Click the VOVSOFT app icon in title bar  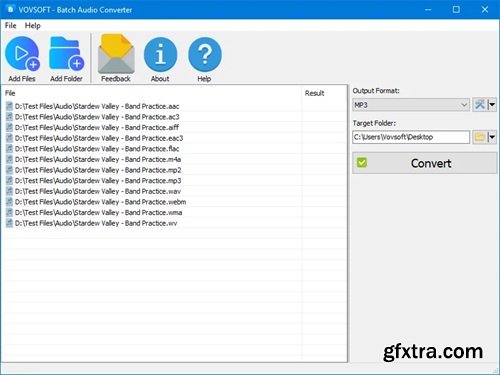click(10, 9)
